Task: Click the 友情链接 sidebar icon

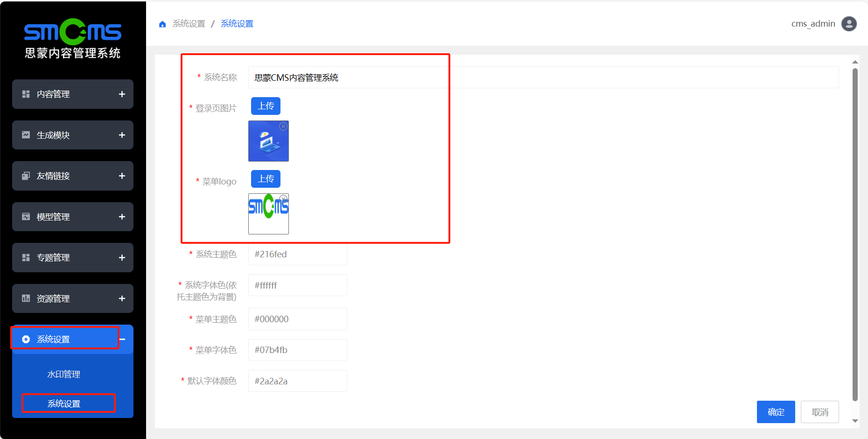Action: coord(26,176)
